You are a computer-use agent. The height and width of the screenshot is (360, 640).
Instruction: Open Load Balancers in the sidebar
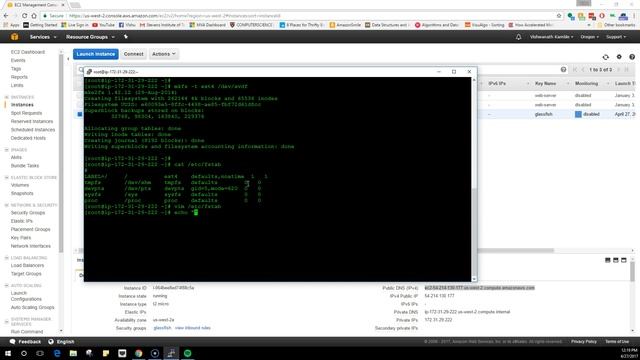pos(27,266)
